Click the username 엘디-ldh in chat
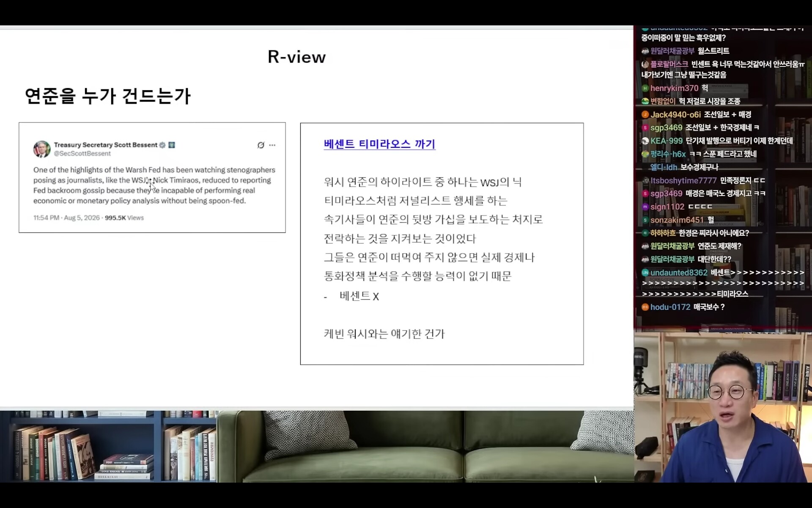 tap(664, 167)
